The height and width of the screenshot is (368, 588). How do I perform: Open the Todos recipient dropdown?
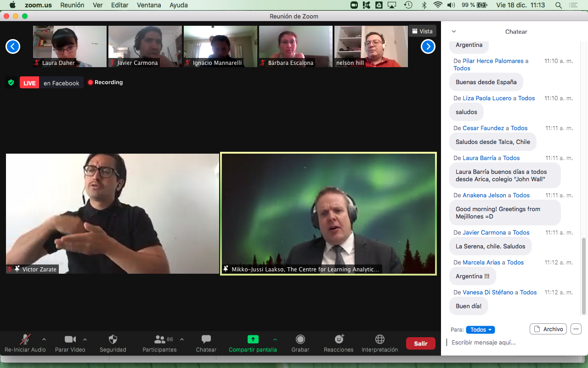pos(480,330)
